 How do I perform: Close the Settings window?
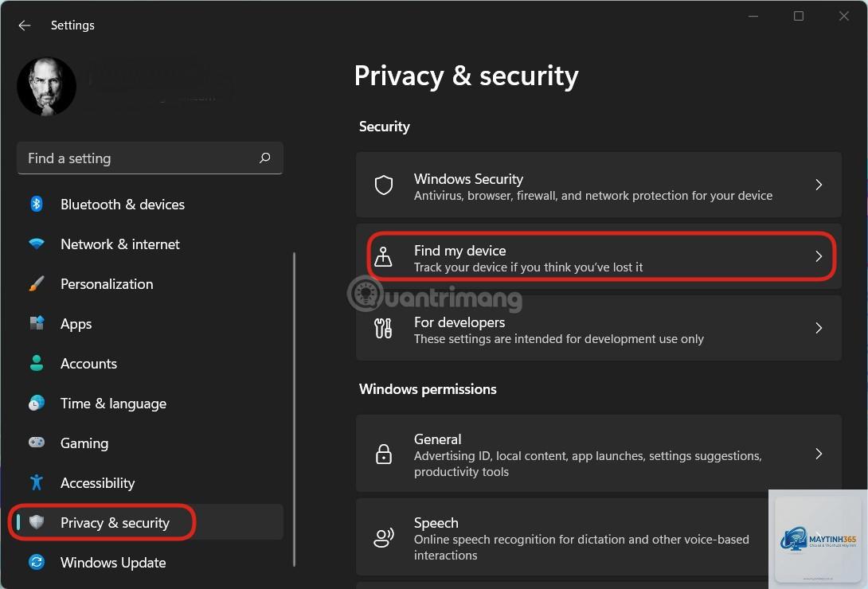coord(843,16)
